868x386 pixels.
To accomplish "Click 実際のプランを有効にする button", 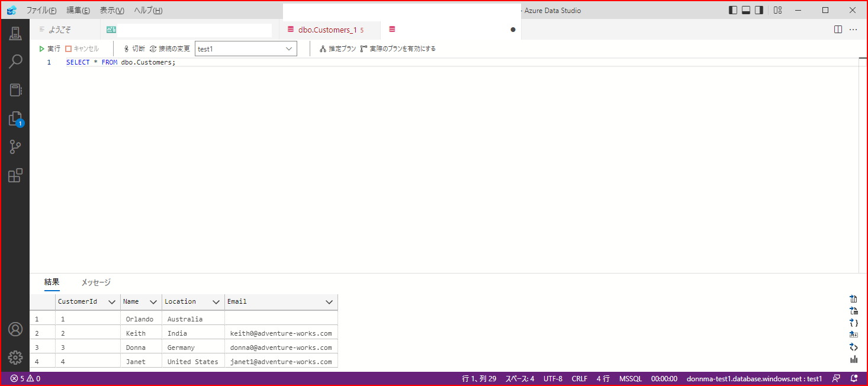I will coord(398,49).
